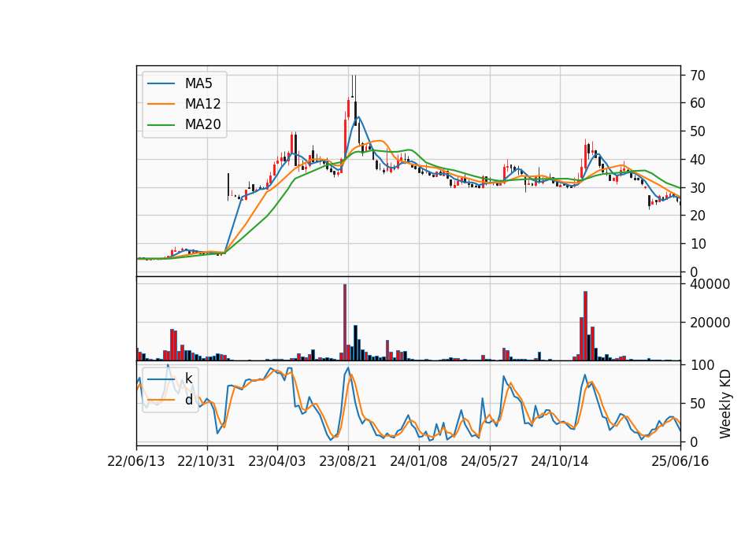
Task: Click the green MA20 legend line sample
Action: [161, 124]
